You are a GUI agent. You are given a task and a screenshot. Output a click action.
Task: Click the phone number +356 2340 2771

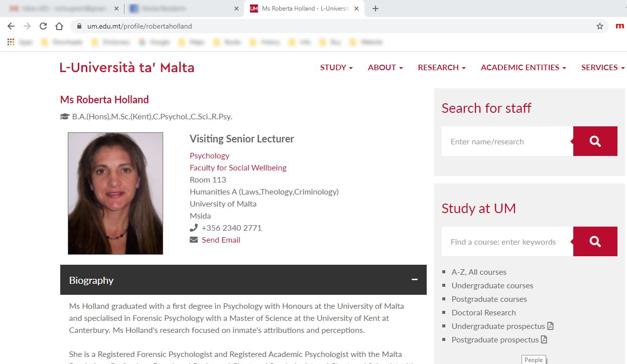point(231,228)
